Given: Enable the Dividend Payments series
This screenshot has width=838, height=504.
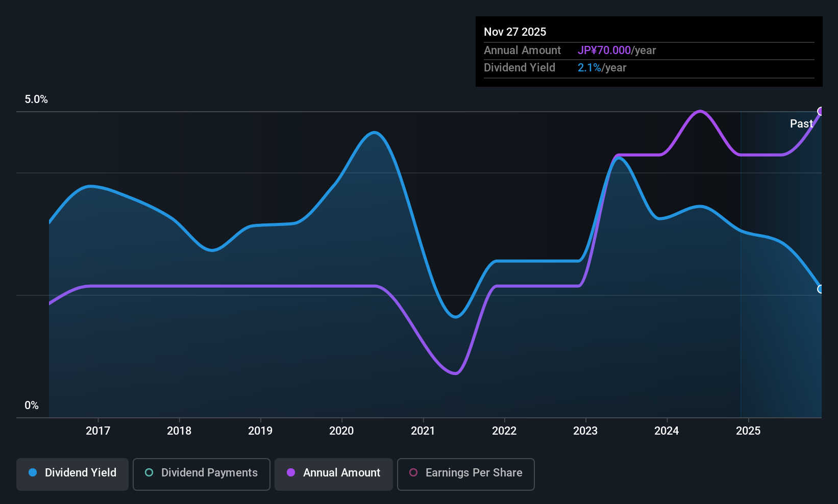Looking at the screenshot, I should (x=202, y=474).
